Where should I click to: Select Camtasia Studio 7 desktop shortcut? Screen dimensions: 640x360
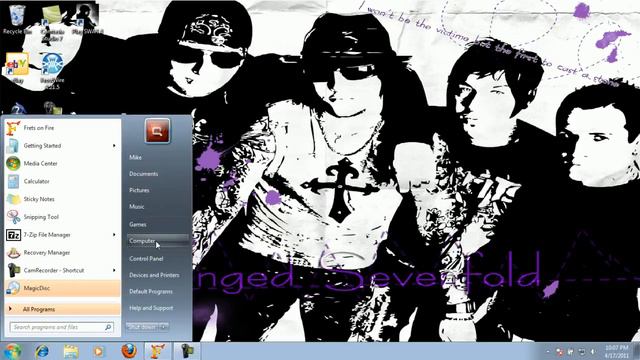click(x=53, y=24)
